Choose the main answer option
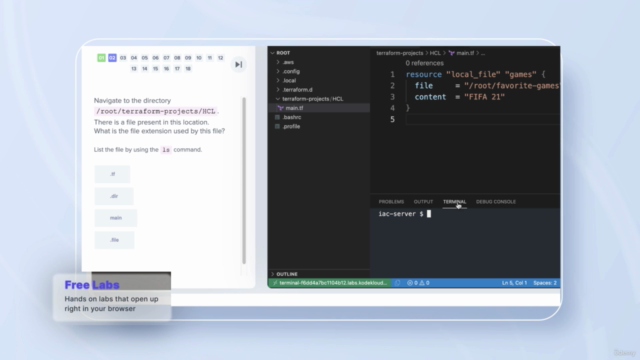This screenshot has height=360, width=640. 116,218
